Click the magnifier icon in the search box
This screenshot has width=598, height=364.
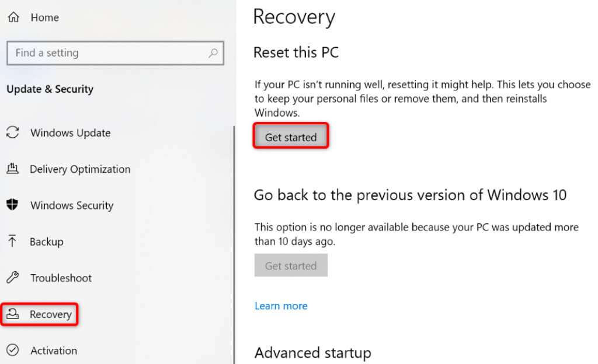tap(213, 53)
